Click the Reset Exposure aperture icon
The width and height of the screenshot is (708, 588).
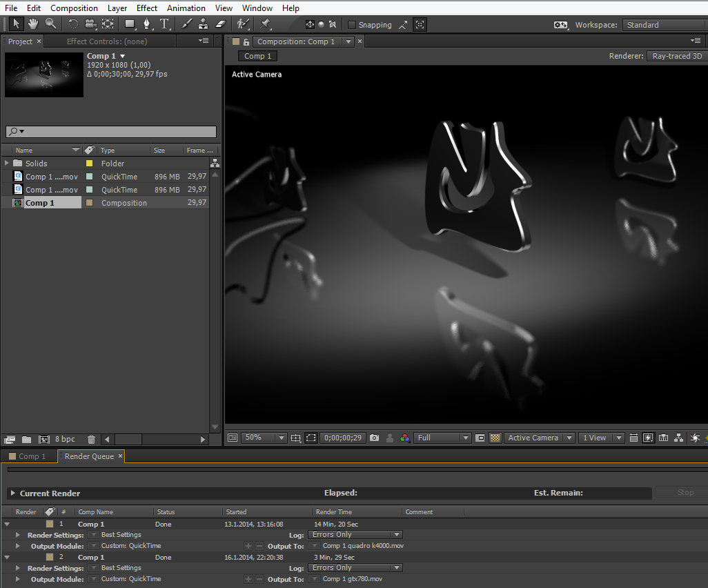695,438
